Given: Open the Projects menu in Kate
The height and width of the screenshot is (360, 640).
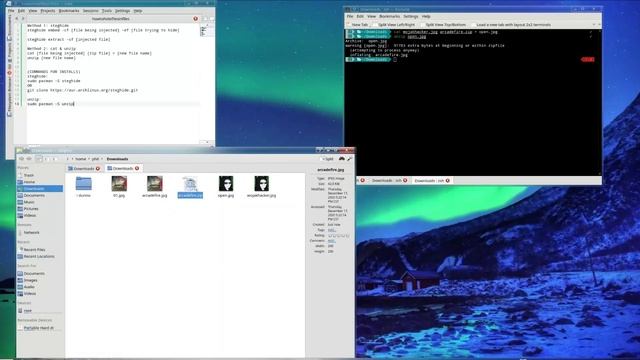Looking at the screenshot, I should click(47, 11).
